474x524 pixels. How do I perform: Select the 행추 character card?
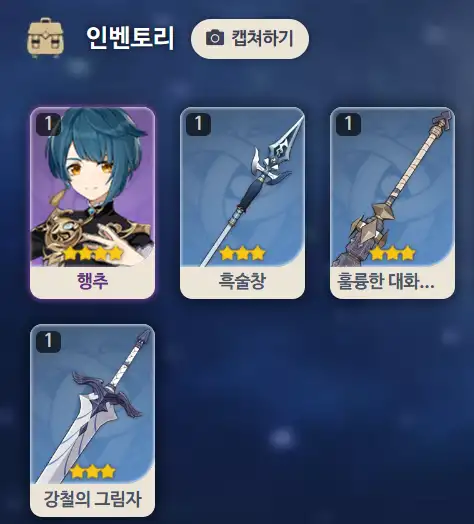93,203
